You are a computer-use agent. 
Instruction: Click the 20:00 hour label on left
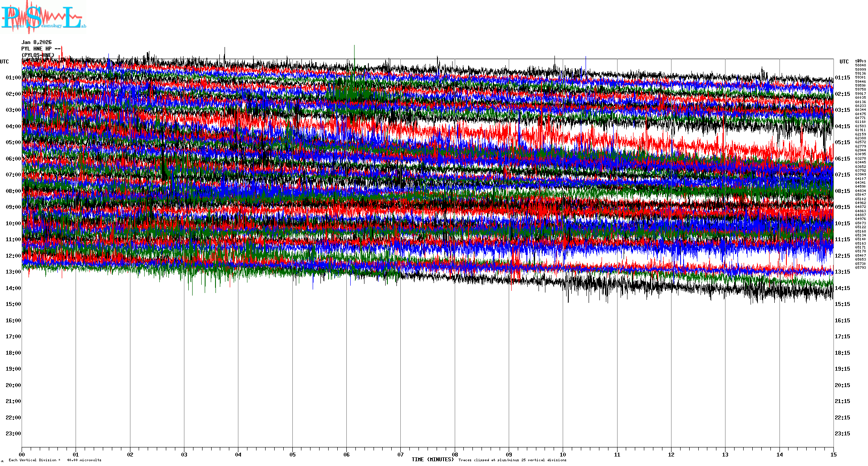click(13, 385)
